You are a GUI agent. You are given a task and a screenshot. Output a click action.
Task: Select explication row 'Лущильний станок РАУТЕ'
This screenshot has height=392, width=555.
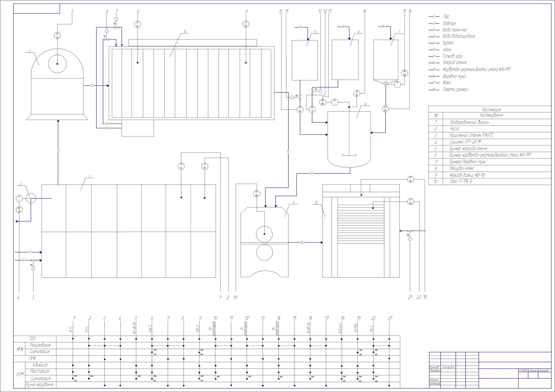pyautogui.click(x=490, y=135)
